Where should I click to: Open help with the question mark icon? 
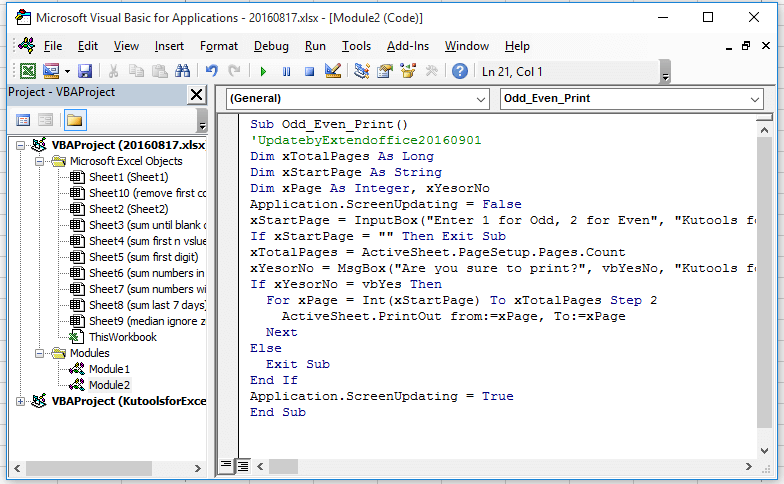pyautogui.click(x=459, y=71)
